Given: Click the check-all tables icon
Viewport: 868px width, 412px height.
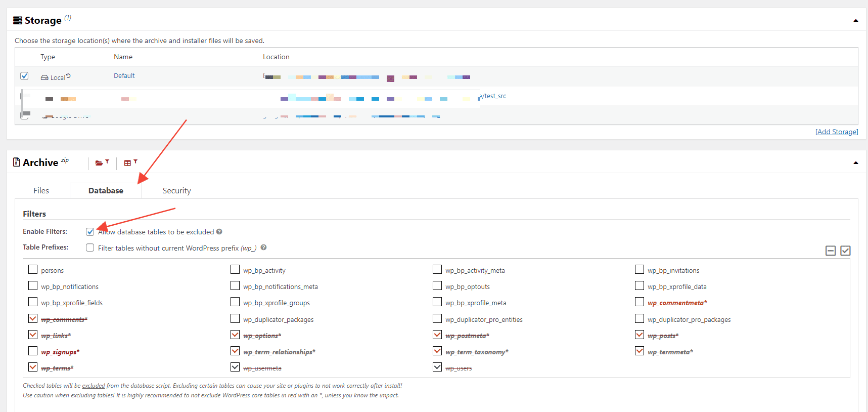Looking at the screenshot, I should pos(845,251).
